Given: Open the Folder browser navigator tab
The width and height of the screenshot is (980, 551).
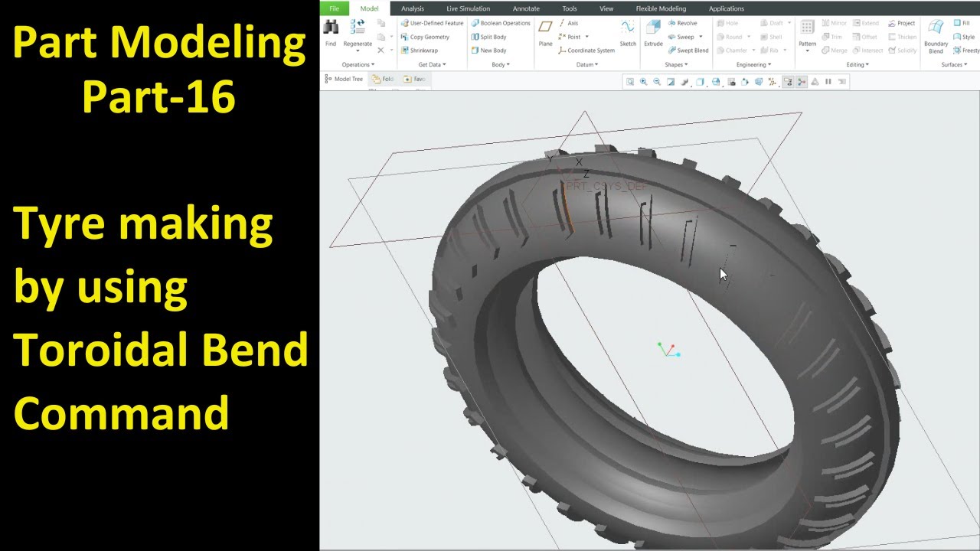Looking at the screenshot, I should 382,79.
